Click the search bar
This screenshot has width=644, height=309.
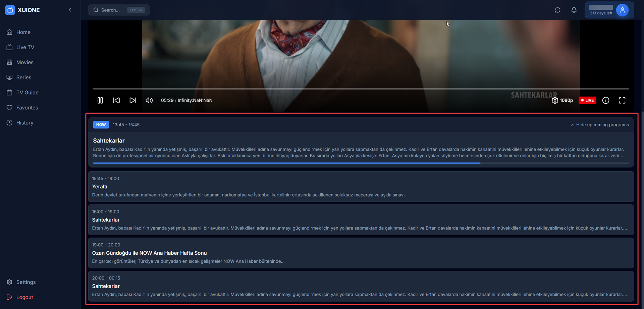[x=119, y=10]
